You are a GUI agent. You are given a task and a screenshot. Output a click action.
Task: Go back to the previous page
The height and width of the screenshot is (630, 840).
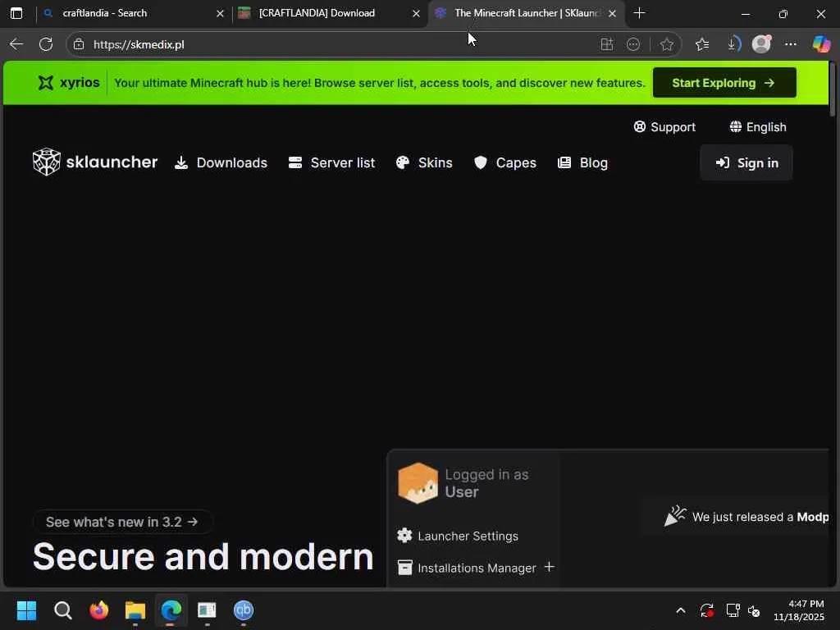(x=16, y=44)
